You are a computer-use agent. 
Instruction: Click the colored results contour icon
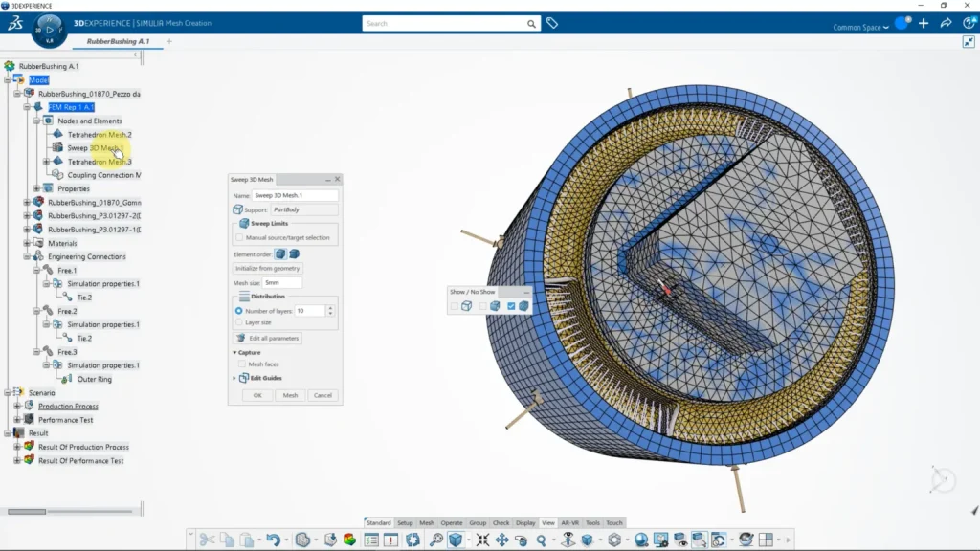[x=349, y=540]
